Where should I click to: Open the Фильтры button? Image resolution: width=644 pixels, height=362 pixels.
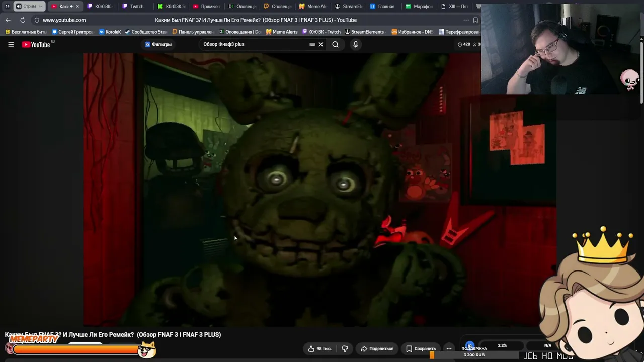tap(158, 44)
